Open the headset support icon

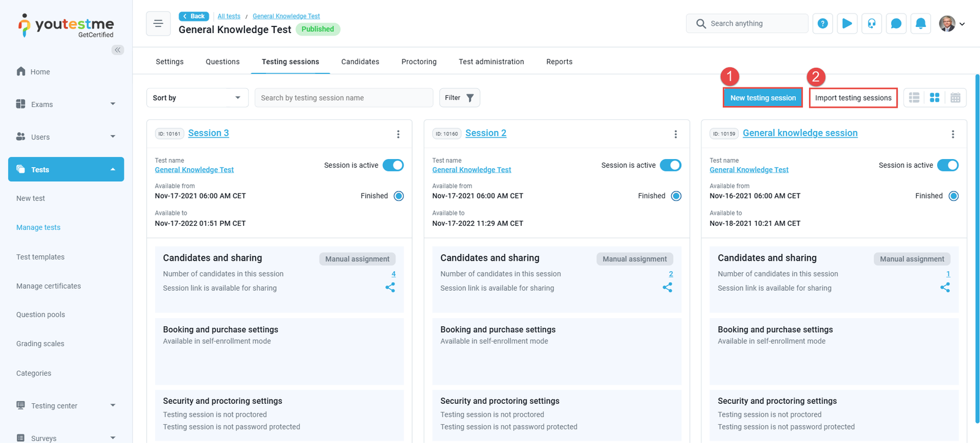[x=872, y=23]
